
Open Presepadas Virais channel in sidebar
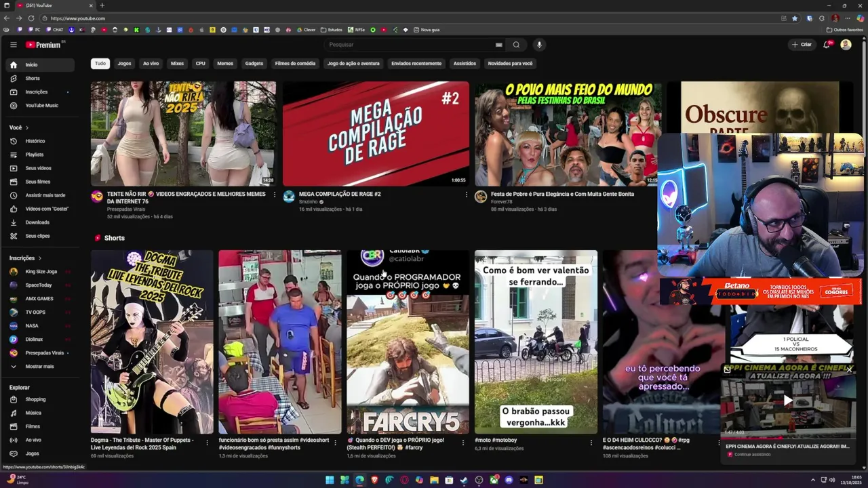41,353
